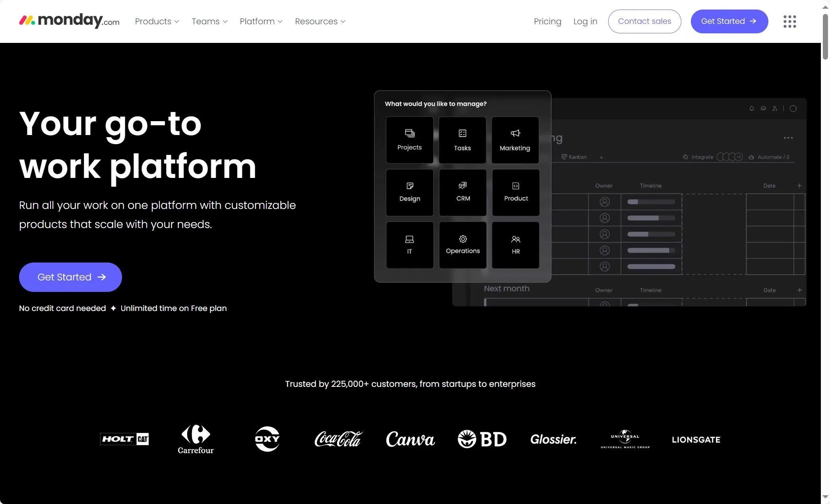Click the scrollbar down arrow

(825, 497)
